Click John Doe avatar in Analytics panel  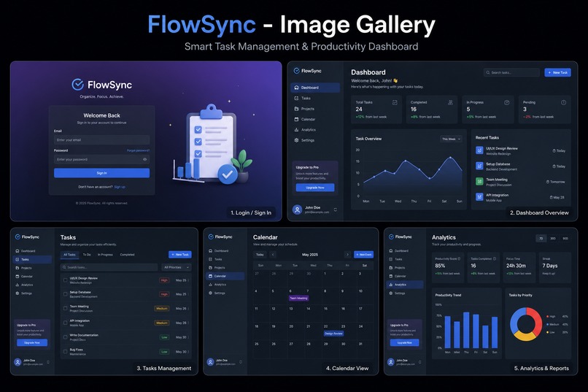(x=391, y=362)
